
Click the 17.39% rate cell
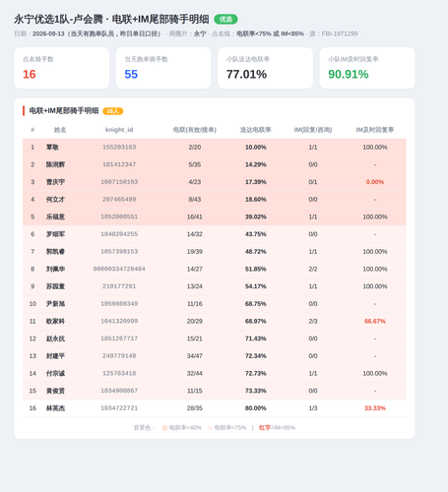point(256,182)
